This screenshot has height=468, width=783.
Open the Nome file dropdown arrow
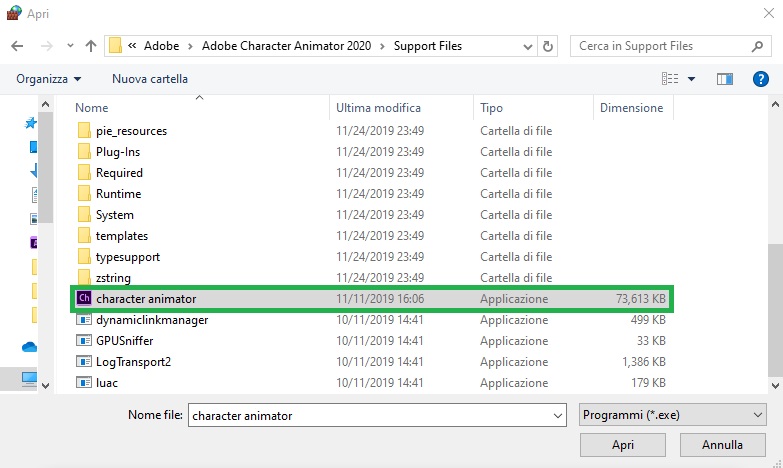click(558, 416)
